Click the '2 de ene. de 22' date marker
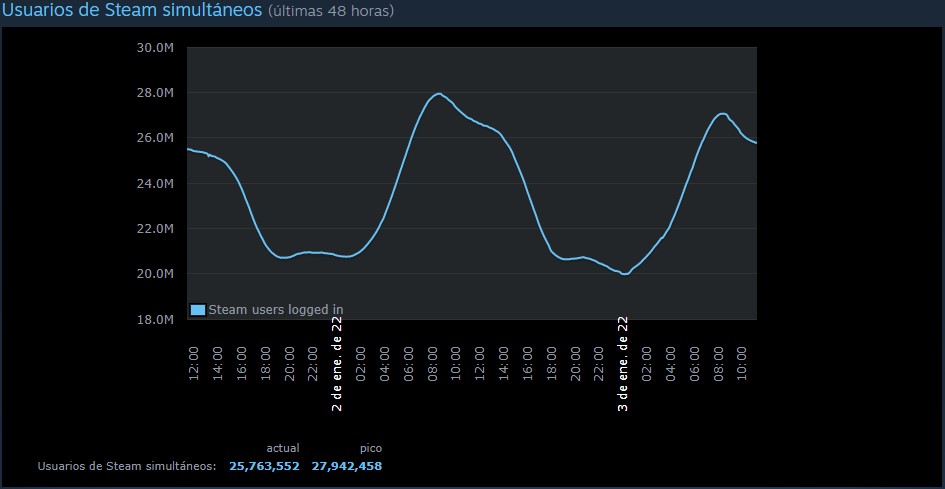This screenshot has height=489, width=945. tap(338, 364)
